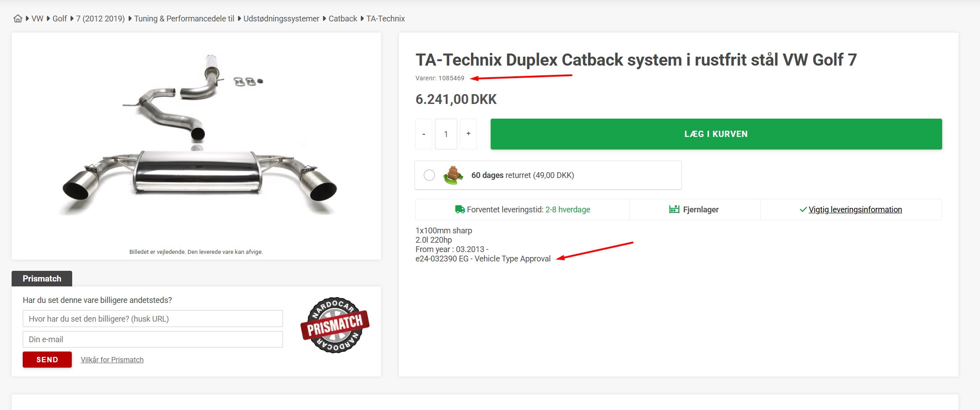Open the 7 (2012 2019) breadcrumb

(x=100, y=19)
